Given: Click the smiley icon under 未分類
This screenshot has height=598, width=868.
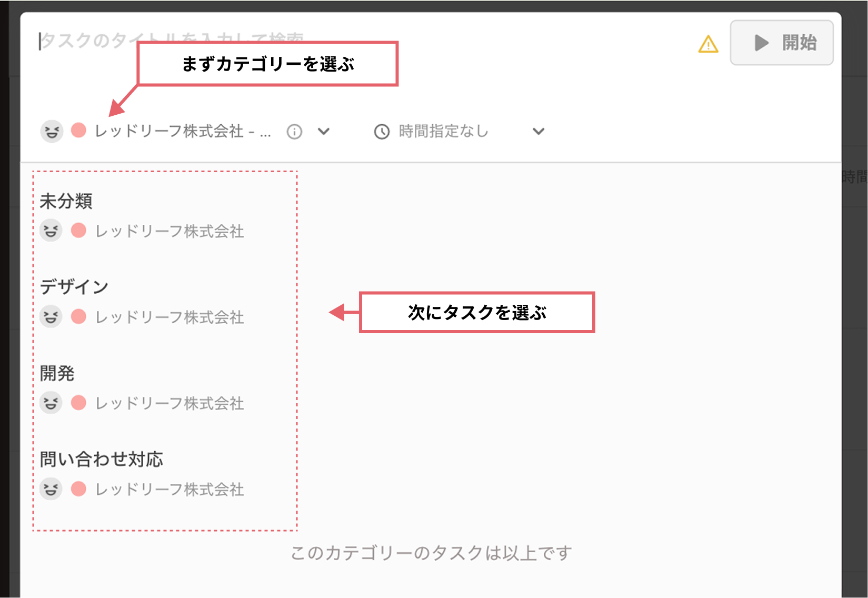Looking at the screenshot, I should coord(51,230).
